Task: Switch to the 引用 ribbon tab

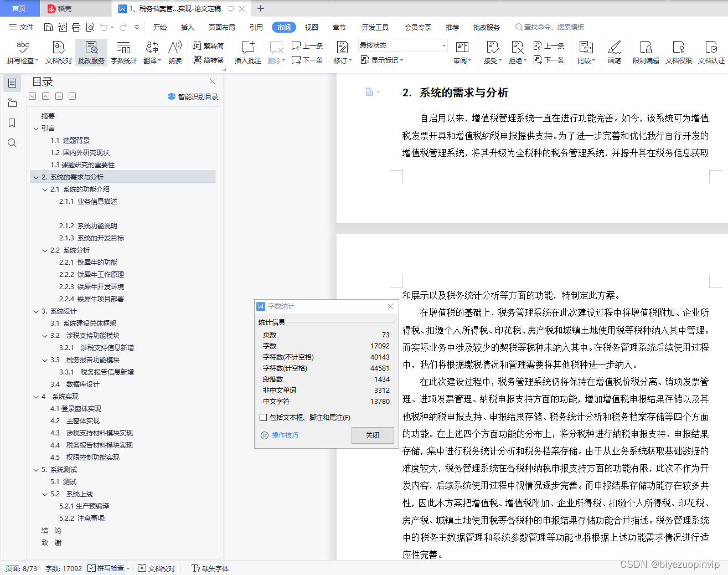Action: coord(256,27)
